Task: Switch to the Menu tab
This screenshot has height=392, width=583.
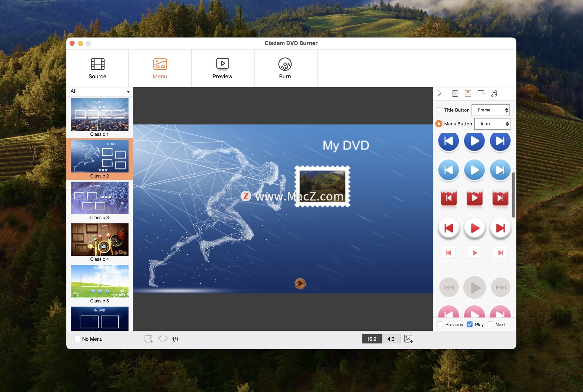Action: (x=160, y=69)
